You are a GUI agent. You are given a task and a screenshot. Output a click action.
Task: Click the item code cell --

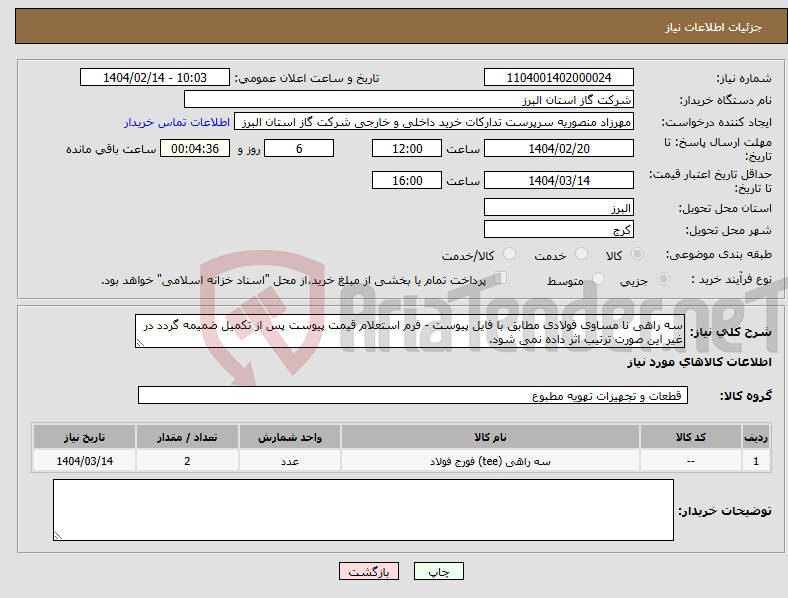(691, 461)
